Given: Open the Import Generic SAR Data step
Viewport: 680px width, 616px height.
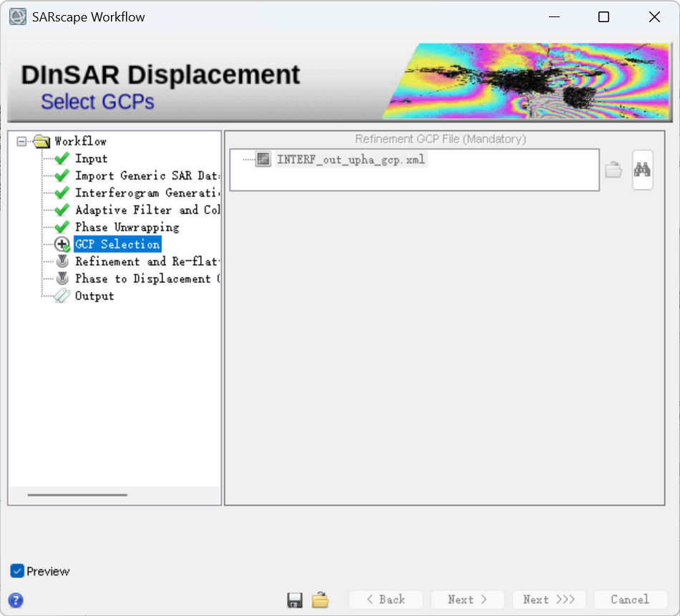Looking at the screenshot, I should (147, 175).
